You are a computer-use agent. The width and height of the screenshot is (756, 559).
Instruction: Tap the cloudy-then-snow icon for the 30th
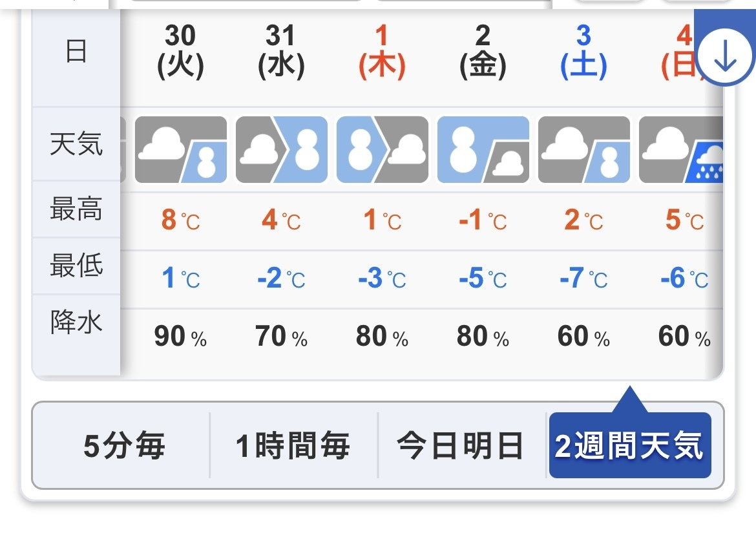181,150
